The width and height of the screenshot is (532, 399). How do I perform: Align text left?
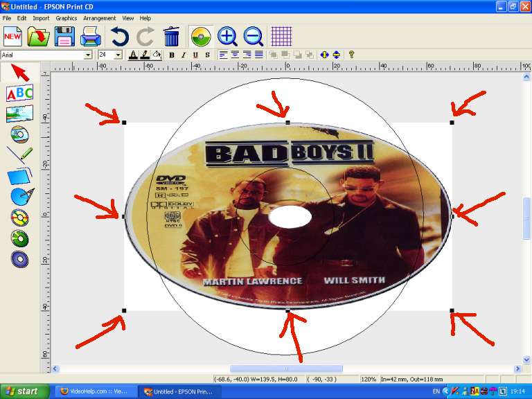pos(223,55)
